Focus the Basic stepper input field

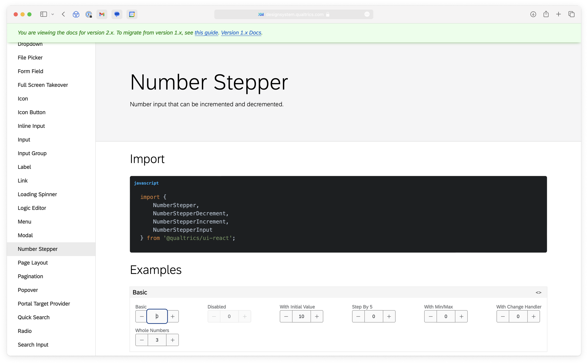[157, 316]
